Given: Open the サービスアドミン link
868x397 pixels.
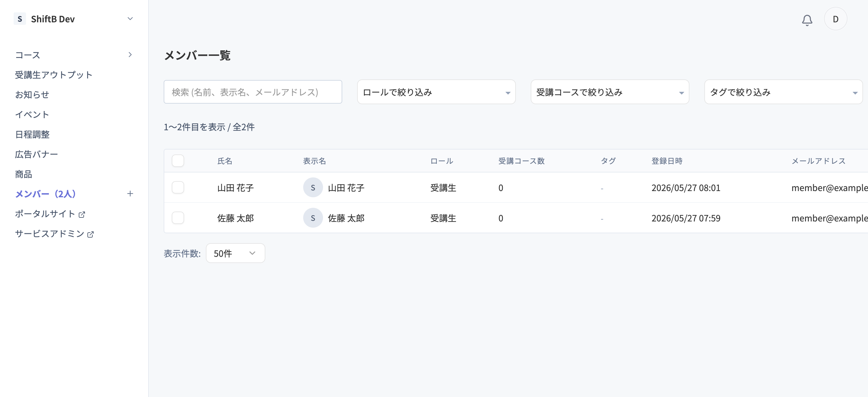Looking at the screenshot, I should (50, 234).
